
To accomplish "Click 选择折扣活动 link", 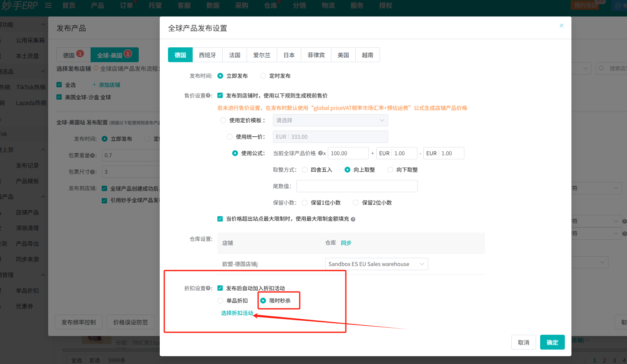I will pos(237,313).
